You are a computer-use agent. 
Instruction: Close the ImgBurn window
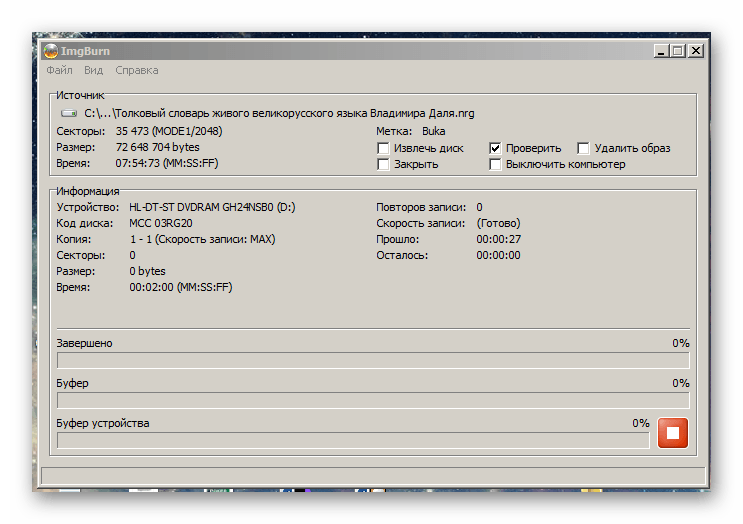point(696,51)
